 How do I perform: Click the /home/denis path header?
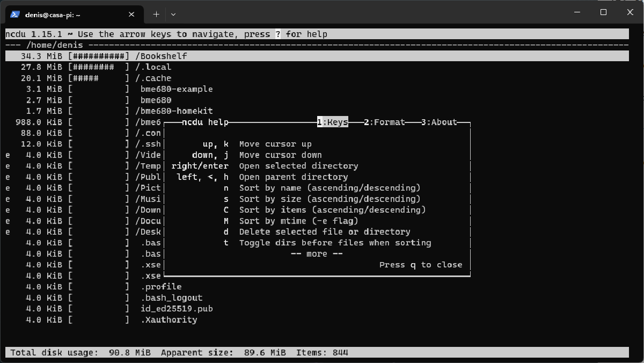(x=55, y=45)
